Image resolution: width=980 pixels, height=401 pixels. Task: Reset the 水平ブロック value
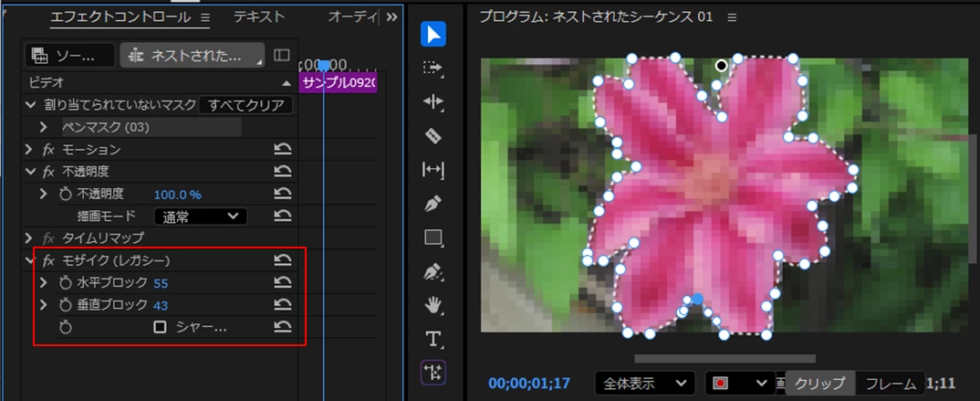(x=283, y=283)
